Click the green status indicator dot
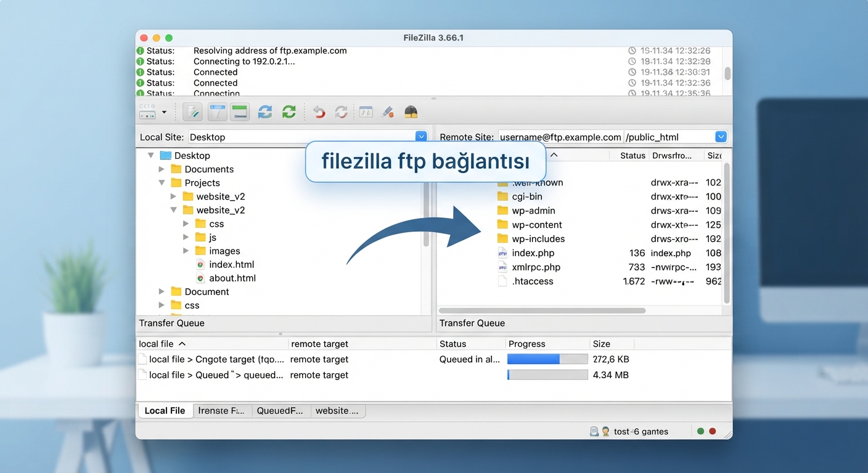Viewport: 868px width, 473px height. 700,431
